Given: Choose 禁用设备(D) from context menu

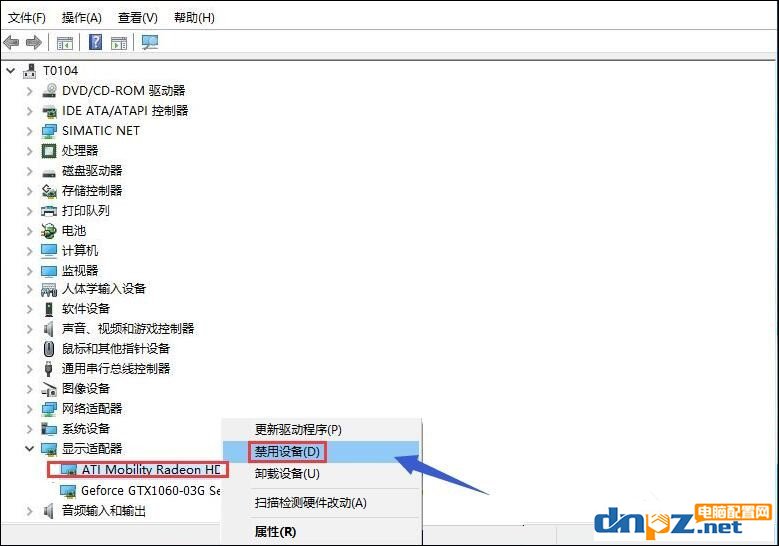Looking at the screenshot, I should coord(321,452).
